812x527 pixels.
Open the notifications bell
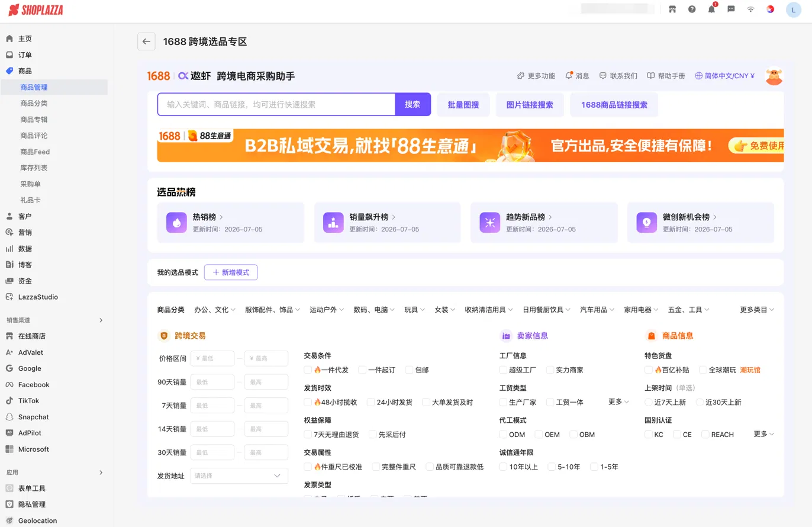(x=711, y=9)
